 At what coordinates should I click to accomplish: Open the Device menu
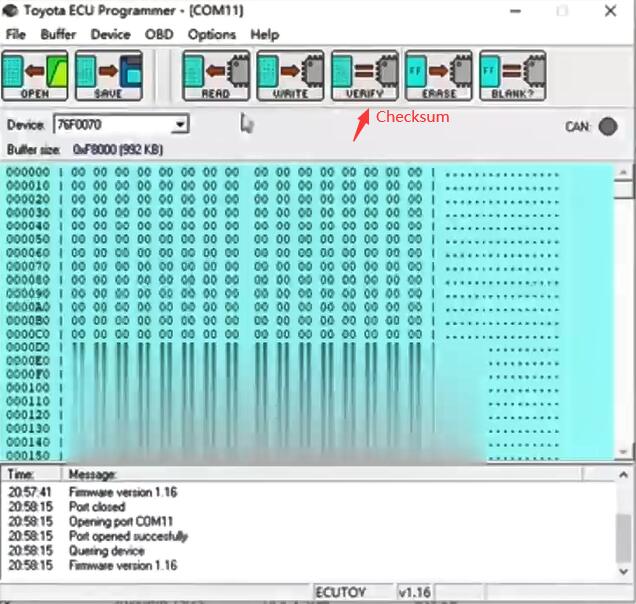click(110, 34)
